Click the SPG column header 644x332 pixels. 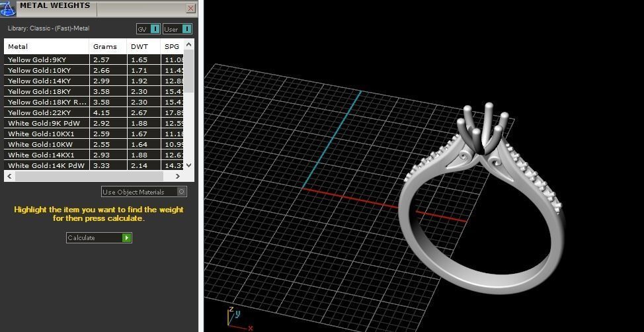tap(172, 46)
